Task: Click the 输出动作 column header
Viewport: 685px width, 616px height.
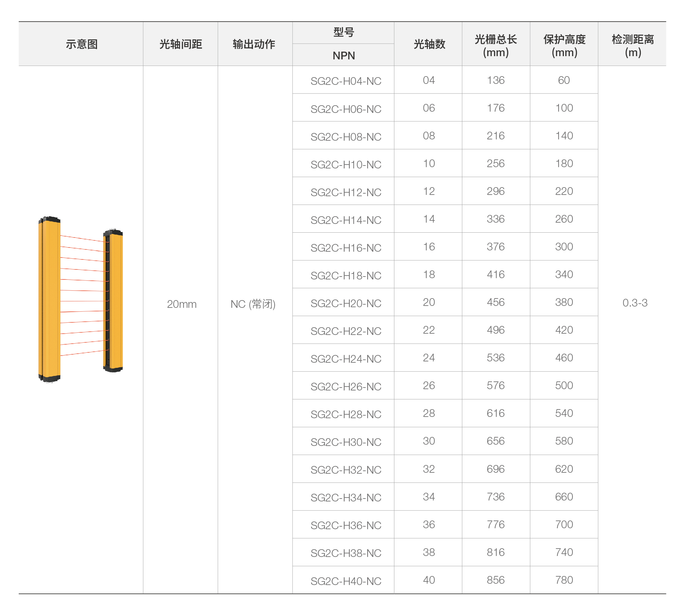Action: pyautogui.click(x=254, y=44)
